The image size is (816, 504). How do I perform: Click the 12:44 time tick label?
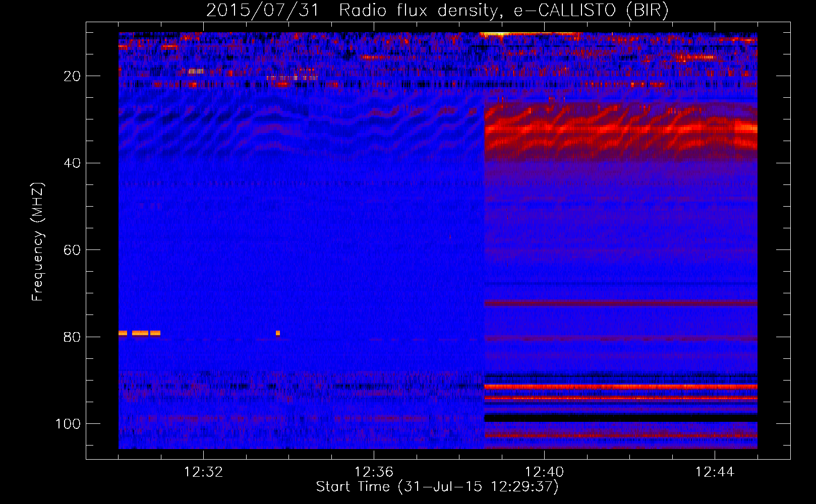[715, 472]
